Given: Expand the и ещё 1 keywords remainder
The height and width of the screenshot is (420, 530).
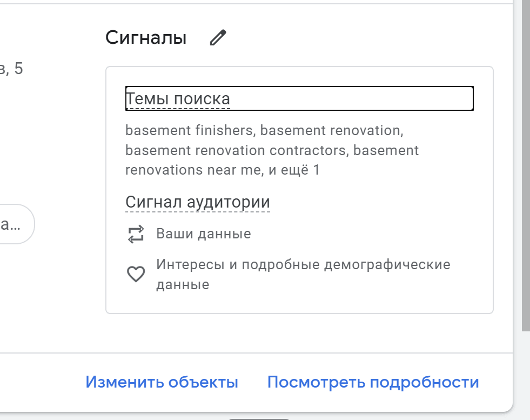Looking at the screenshot, I should (294, 170).
